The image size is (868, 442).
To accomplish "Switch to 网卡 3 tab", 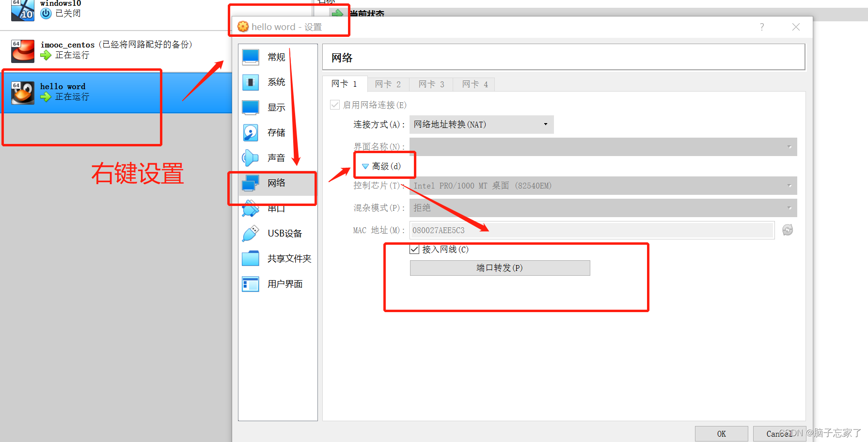I will click(431, 84).
